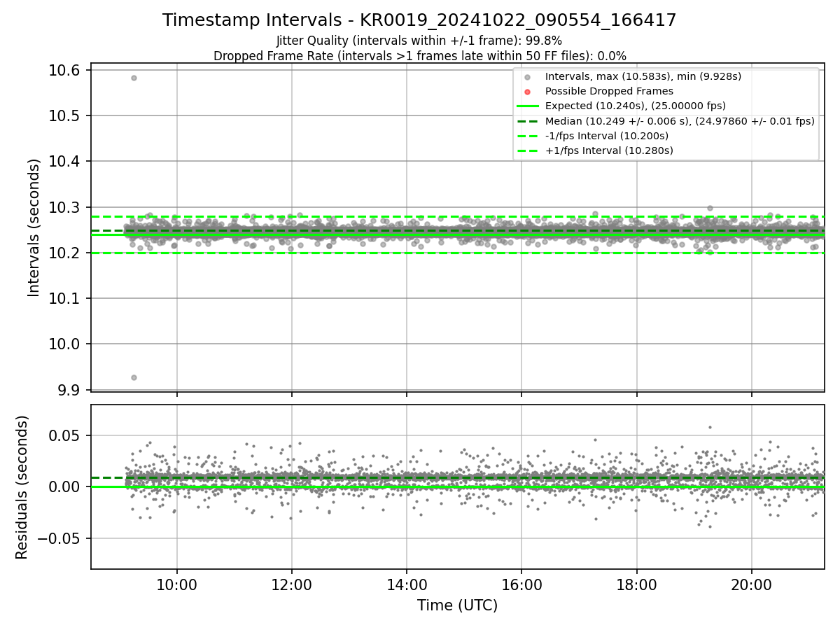Click the 20:00 time tick label

(x=752, y=584)
